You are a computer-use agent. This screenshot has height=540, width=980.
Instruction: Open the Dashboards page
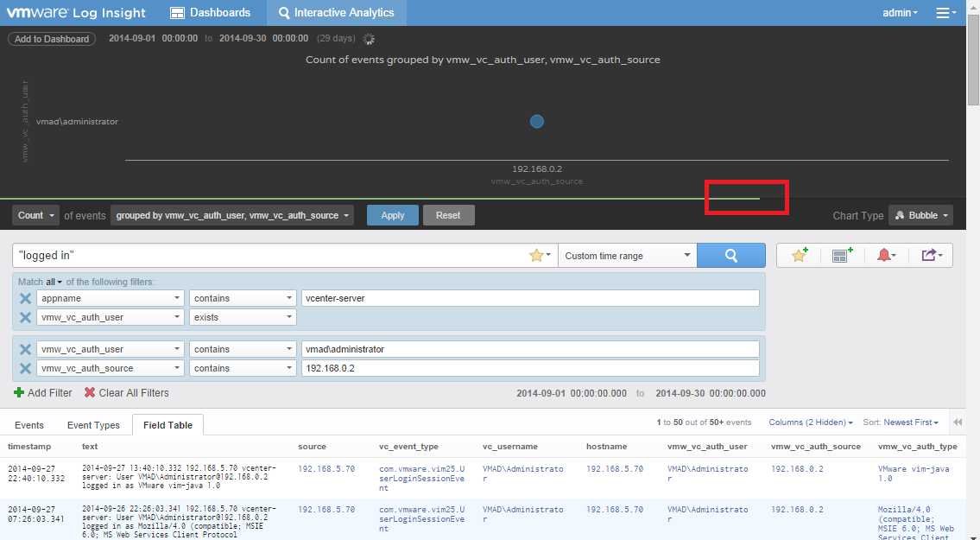(211, 12)
